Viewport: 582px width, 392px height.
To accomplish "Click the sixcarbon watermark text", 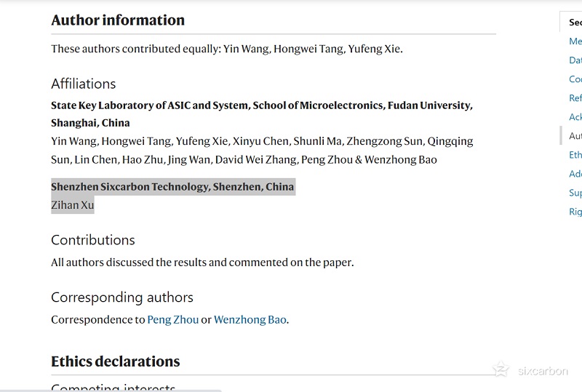I will 543,371.
